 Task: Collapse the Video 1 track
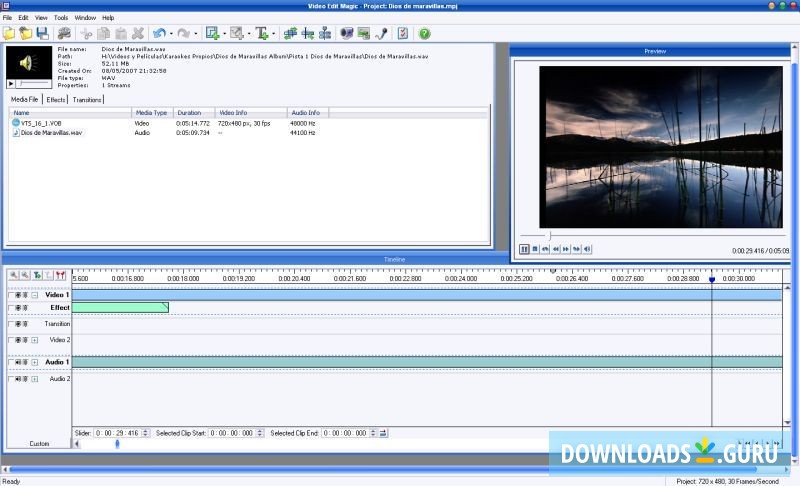pos(35,295)
